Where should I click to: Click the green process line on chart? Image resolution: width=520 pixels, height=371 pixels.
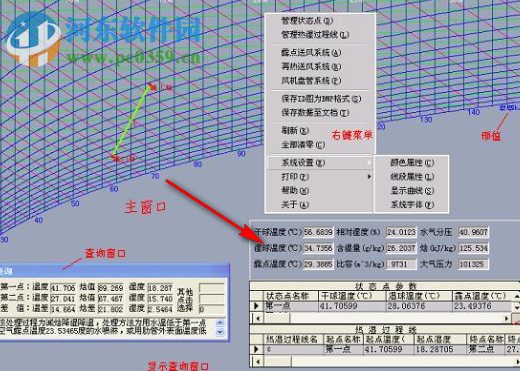click(133, 122)
